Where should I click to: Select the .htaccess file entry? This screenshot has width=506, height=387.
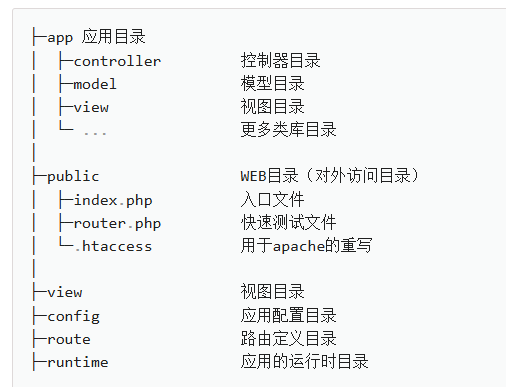(114, 246)
